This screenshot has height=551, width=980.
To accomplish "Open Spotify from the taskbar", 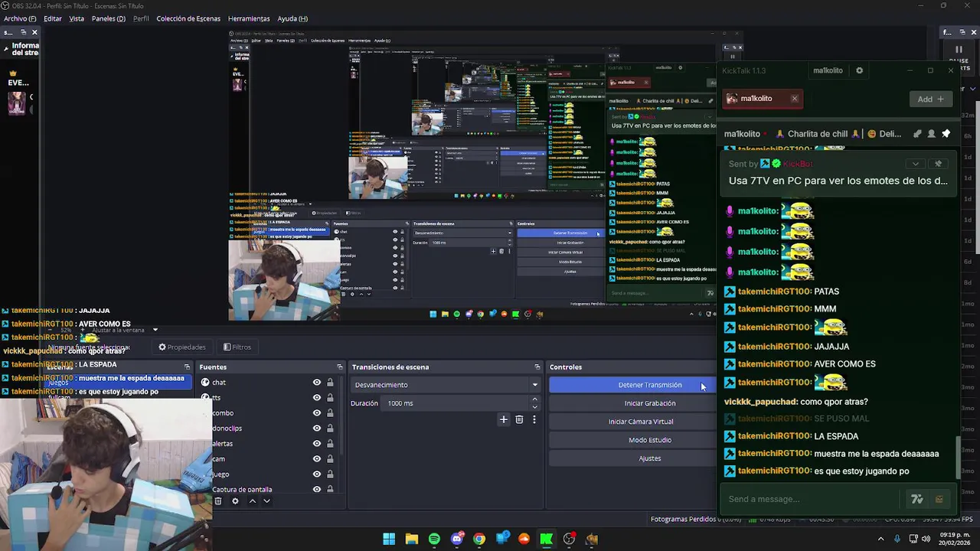I will point(434,539).
